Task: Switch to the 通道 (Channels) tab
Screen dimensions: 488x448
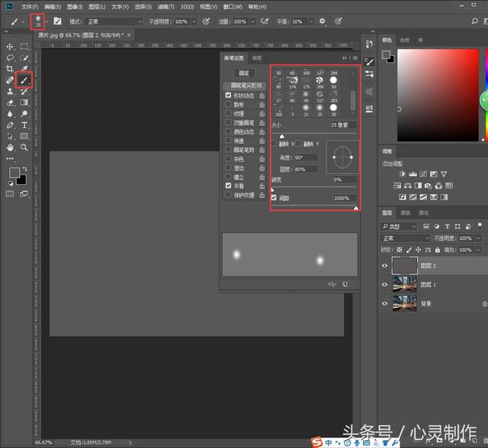Action: (406, 213)
